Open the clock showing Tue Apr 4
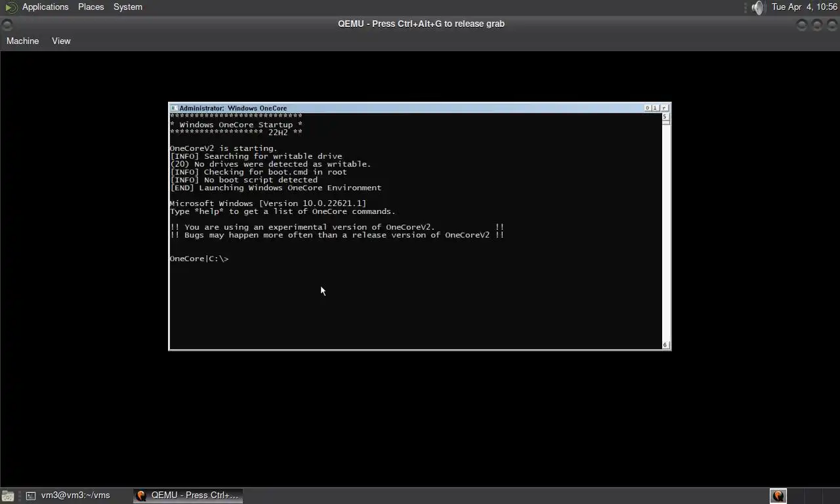This screenshot has width=840, height=504. pyautogui.click(x=805, y=7)
